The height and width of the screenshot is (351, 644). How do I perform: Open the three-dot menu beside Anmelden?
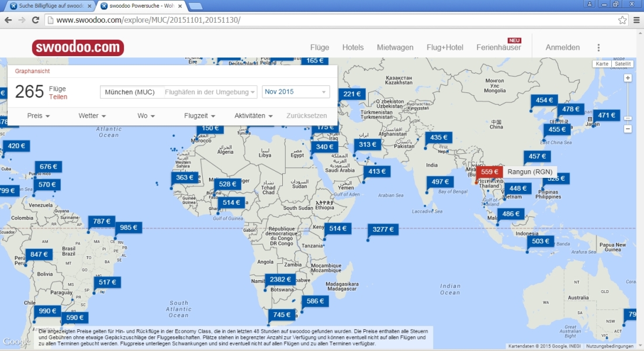point(598,47)
